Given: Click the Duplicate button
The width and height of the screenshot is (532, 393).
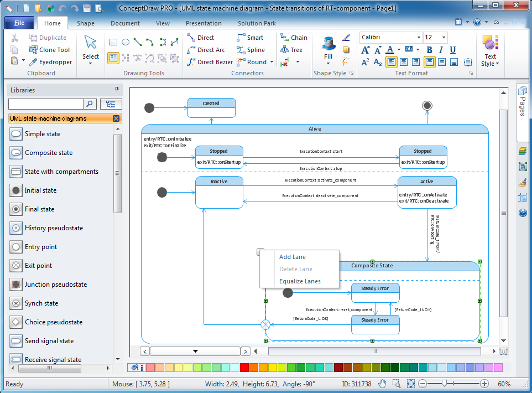Looking at the screenshot, I should point(48,38).
